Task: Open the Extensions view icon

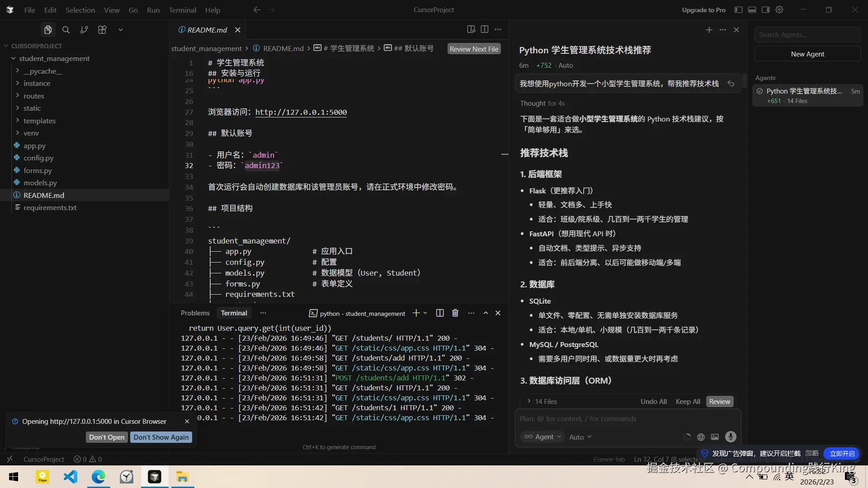Action: (102, 30)
